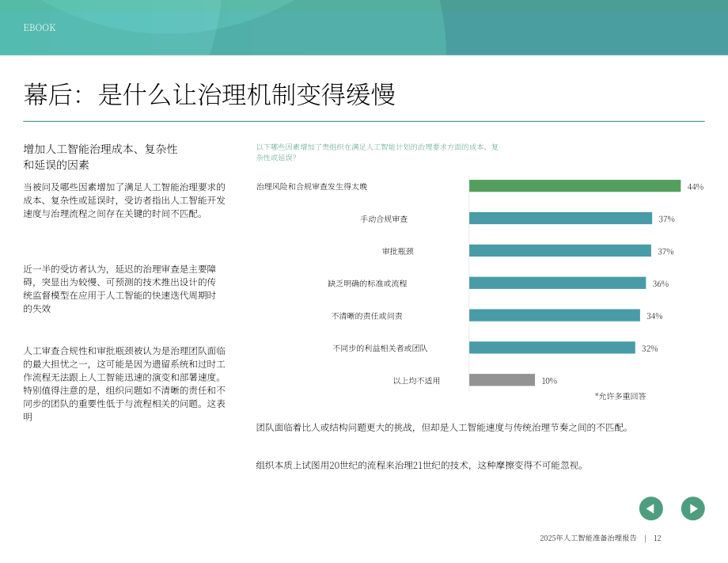Click page number 12 in footer
Image resolution: width=728 pixels, height=563 pixels.
658,538
